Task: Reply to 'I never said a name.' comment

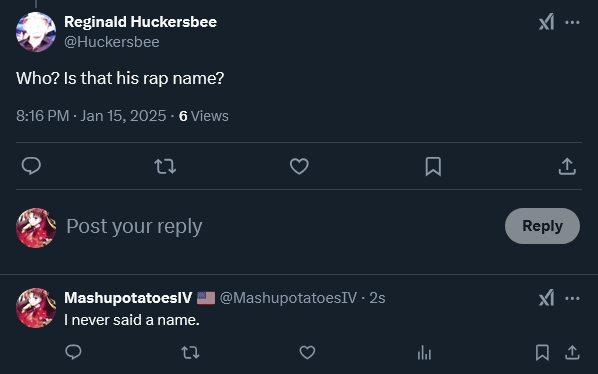Action: tap(73, 352)
